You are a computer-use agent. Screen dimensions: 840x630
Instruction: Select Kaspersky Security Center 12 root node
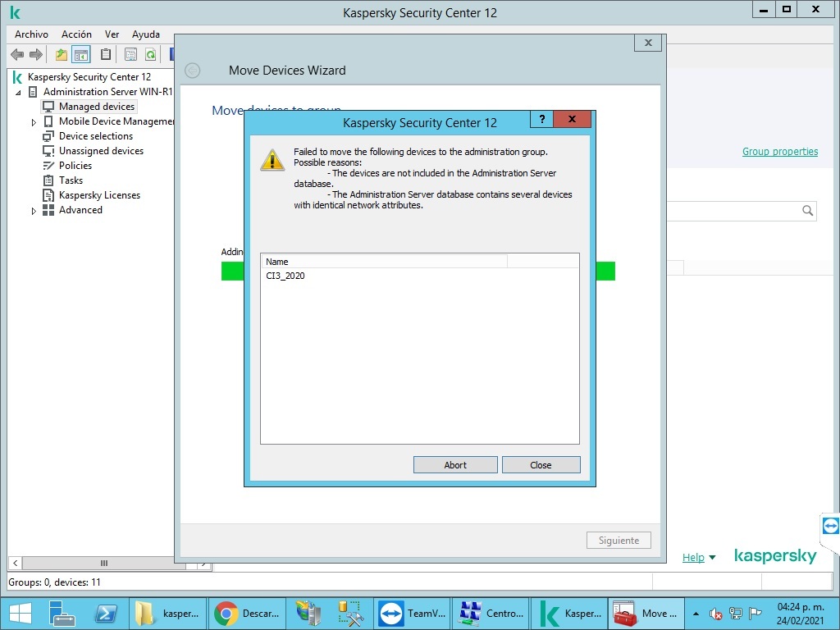coord(89,77)
